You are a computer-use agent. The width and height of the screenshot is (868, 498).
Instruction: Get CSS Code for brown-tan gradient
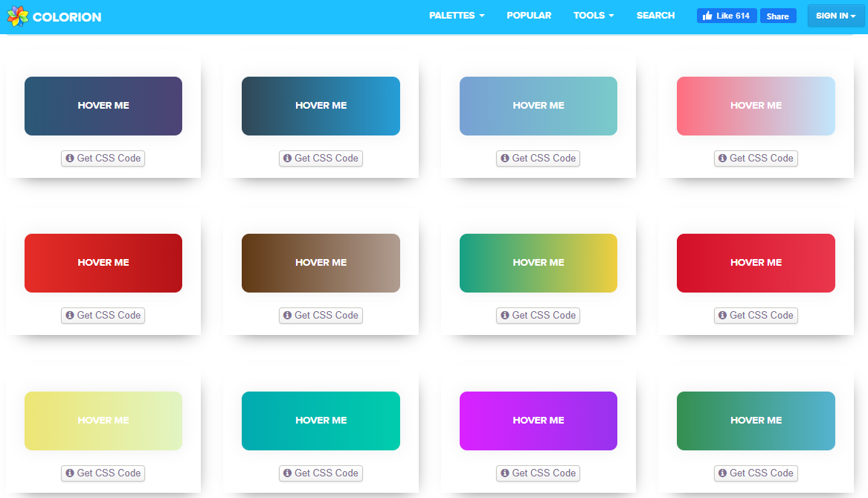321,315
